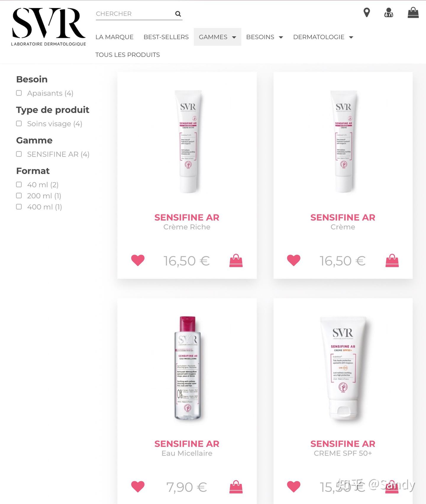Tick the Soins visage checkbox

click(x=19, y=123)
